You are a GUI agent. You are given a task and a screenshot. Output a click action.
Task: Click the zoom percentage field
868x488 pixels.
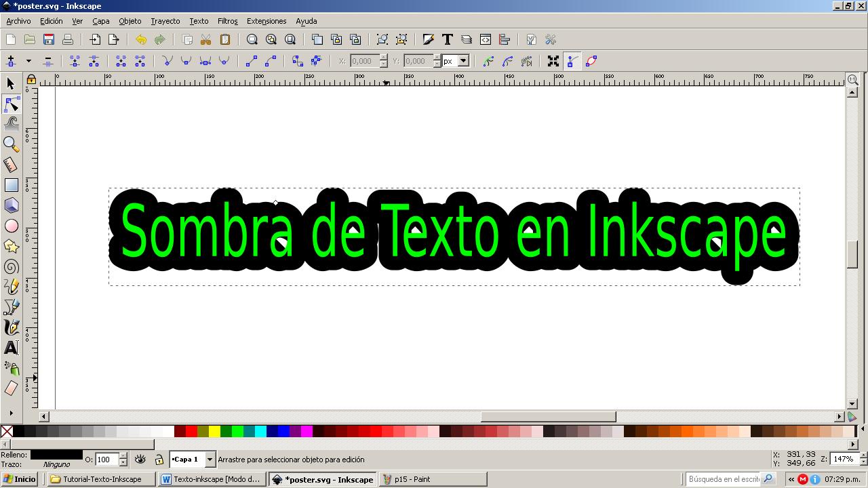coord(844,460)
